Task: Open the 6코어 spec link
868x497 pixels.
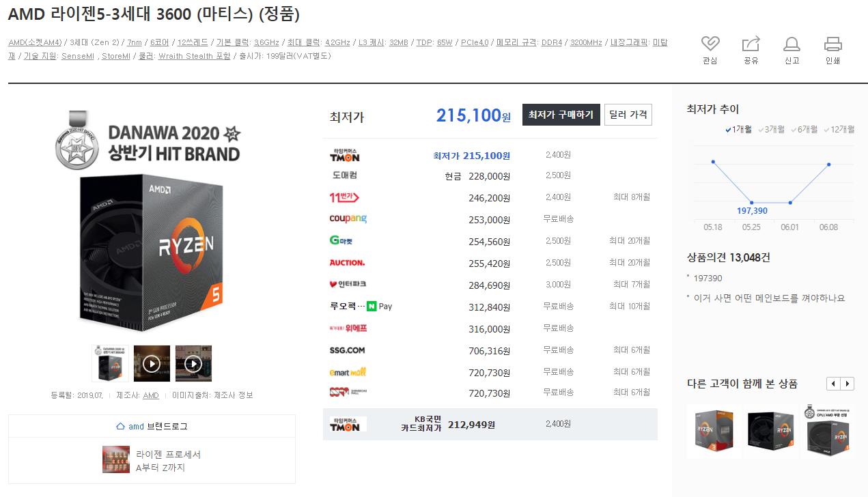Action: point(159,42)
